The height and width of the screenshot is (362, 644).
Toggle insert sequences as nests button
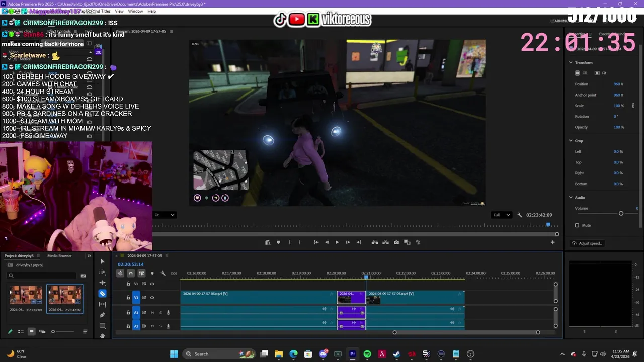pos(120,273)
